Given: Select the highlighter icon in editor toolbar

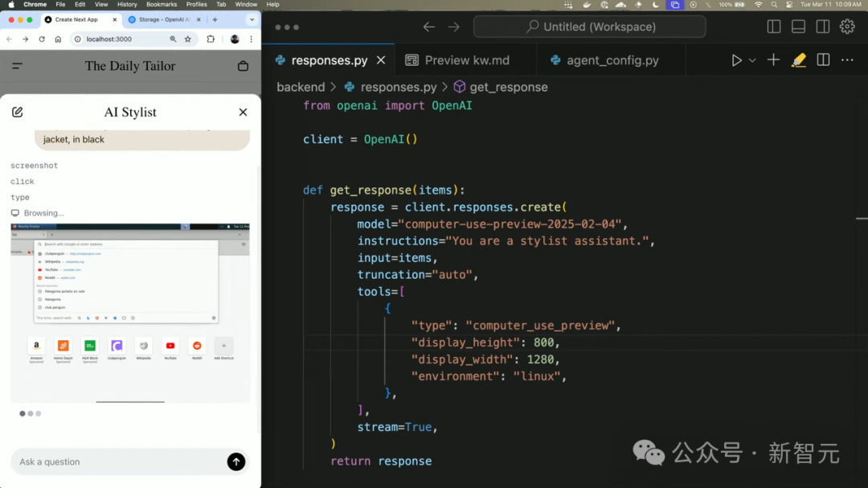Looking at the screenshot, I should coord(796,59).
